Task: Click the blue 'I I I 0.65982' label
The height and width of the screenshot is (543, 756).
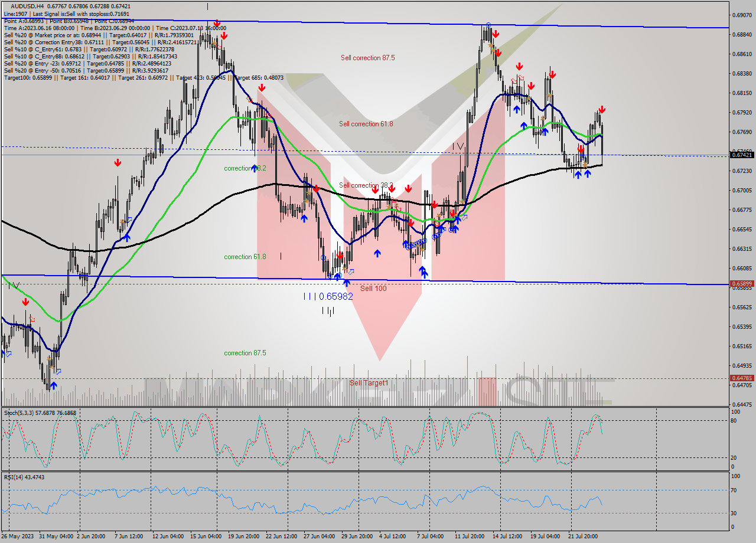Action: click(x=328, y=296)
